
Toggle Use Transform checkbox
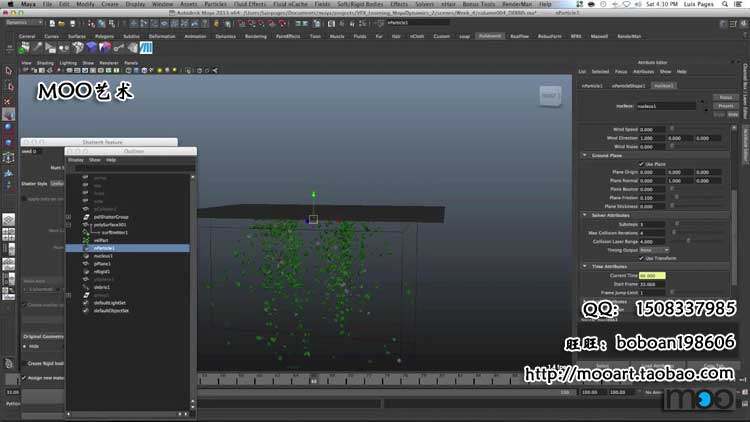(641, 258)
